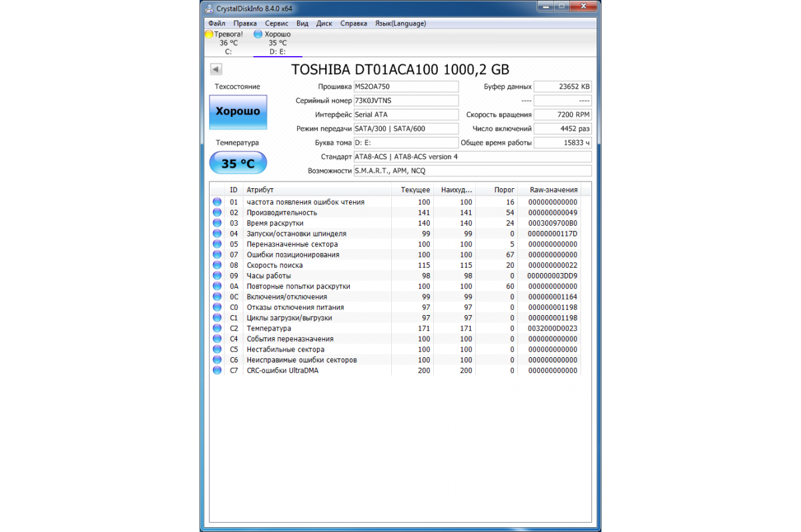Click the Текущее column header
Image resolution: width=801 pixels, height=532 pixels.
click(x=413, y=190)
